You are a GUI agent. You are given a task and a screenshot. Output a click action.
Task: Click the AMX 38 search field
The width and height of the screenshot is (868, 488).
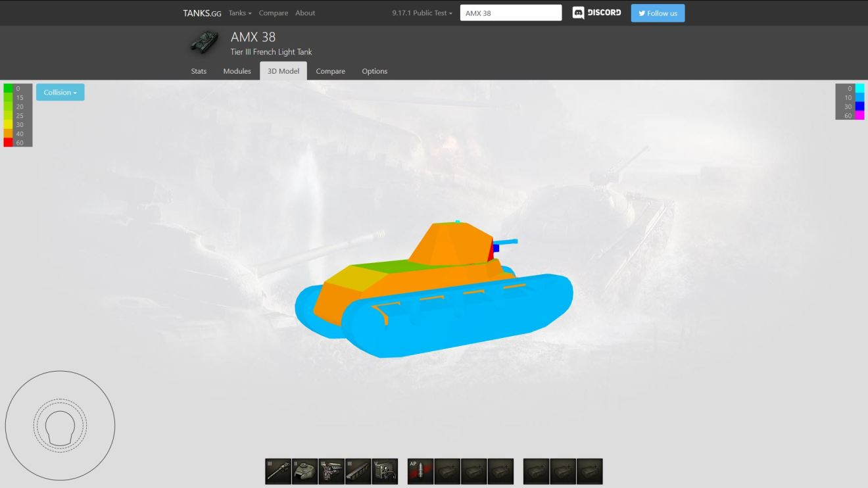[510, 13]
